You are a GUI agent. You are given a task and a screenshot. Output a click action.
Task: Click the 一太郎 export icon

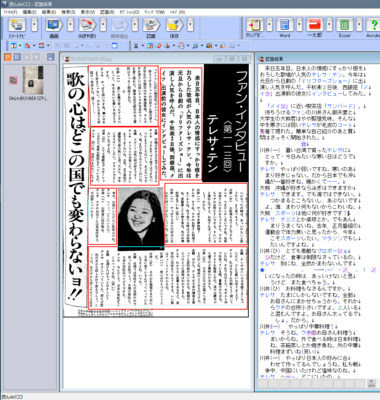click(314, 25)
